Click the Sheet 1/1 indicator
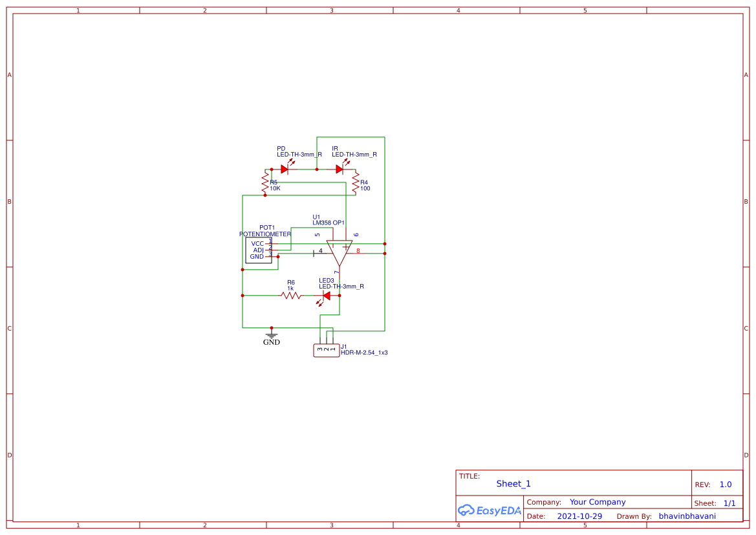 point(729,503)
